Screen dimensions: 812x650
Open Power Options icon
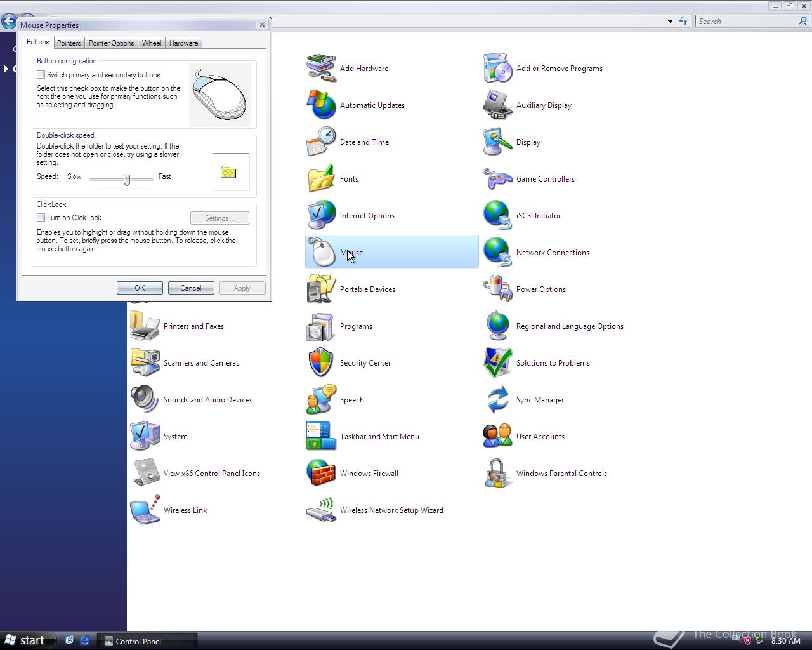tap(497, 289)
